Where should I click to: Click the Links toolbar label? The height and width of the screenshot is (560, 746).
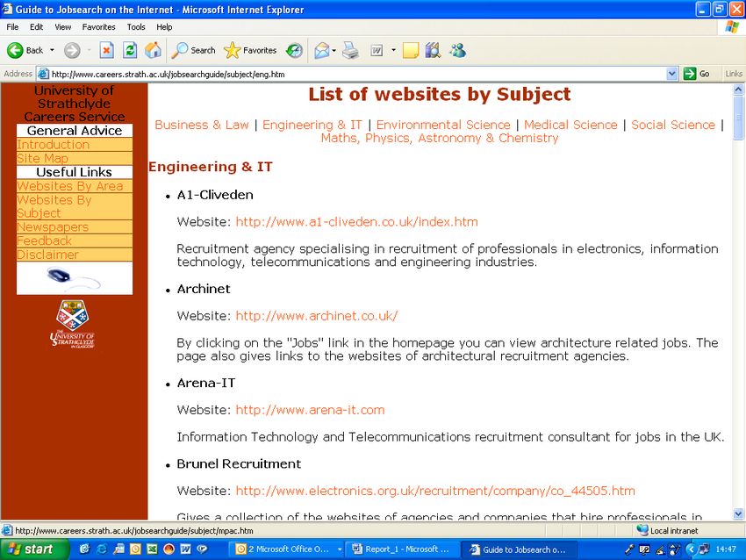click(x=734, y=74)
